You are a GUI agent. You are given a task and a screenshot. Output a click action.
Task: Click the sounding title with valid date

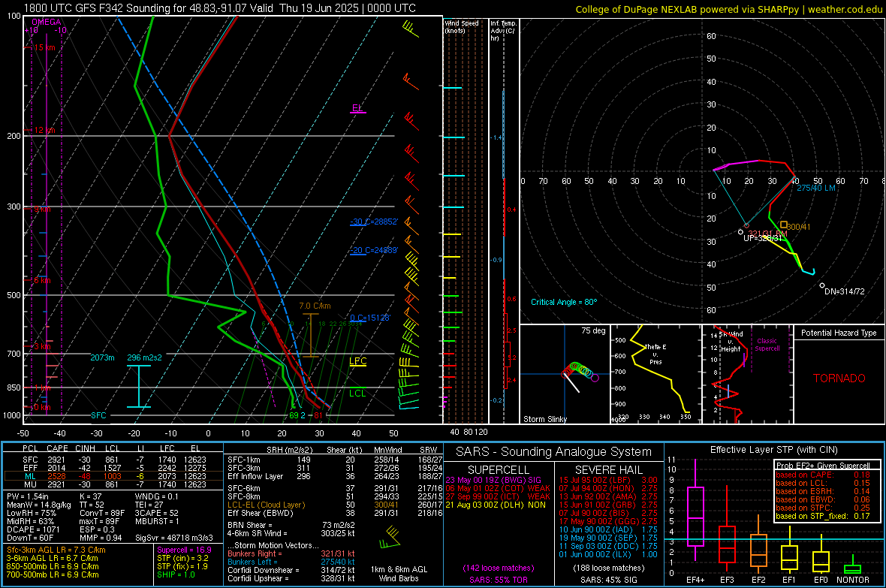coord(220,8)
